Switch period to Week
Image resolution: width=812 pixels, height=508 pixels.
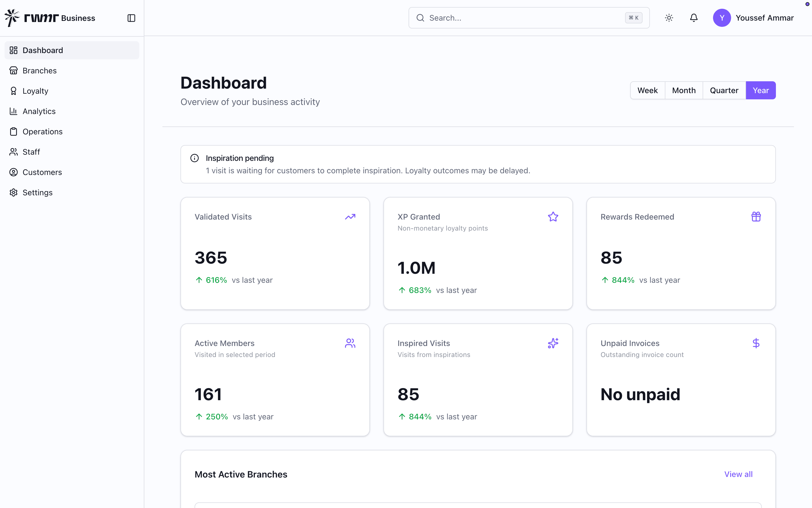pos(647,90)
